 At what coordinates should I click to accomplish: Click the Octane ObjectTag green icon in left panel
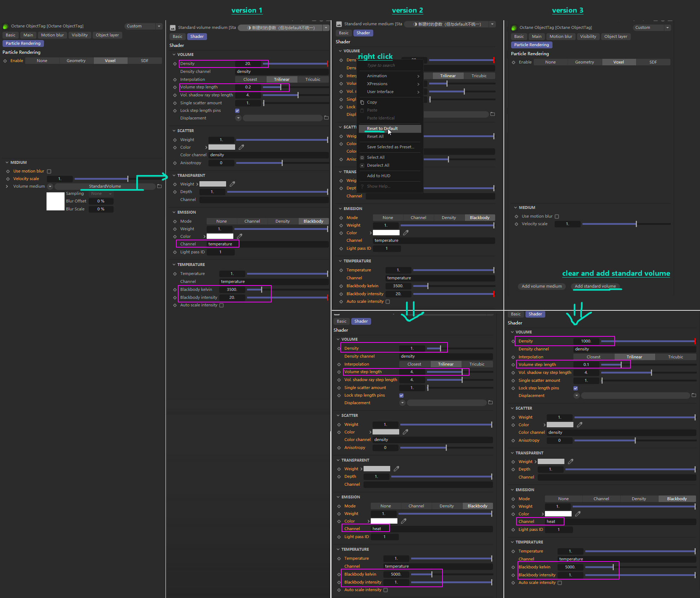pos(5,26)
